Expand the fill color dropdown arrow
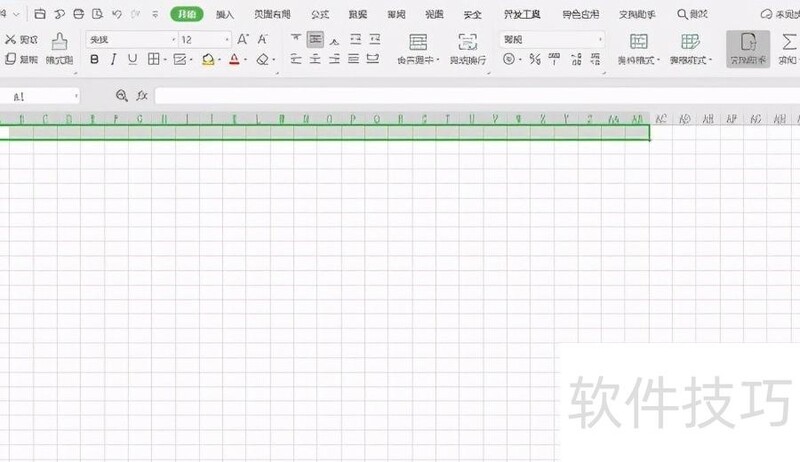The height and width of the screenshot is (462, 800). click(x=219, y=60)
